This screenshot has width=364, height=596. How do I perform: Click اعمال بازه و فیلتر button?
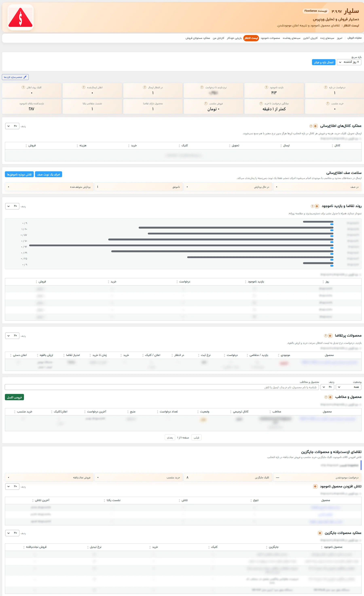click(324, 62)
